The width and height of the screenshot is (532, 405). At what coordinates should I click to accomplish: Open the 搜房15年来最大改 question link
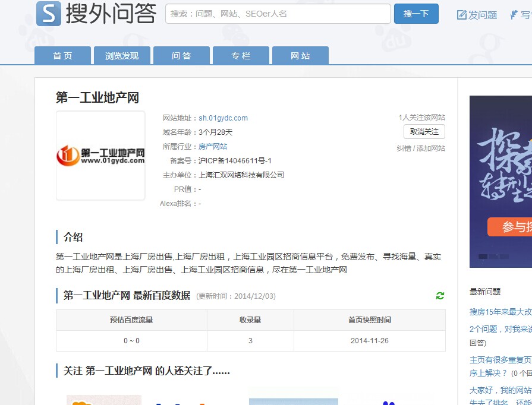(500, 312)
